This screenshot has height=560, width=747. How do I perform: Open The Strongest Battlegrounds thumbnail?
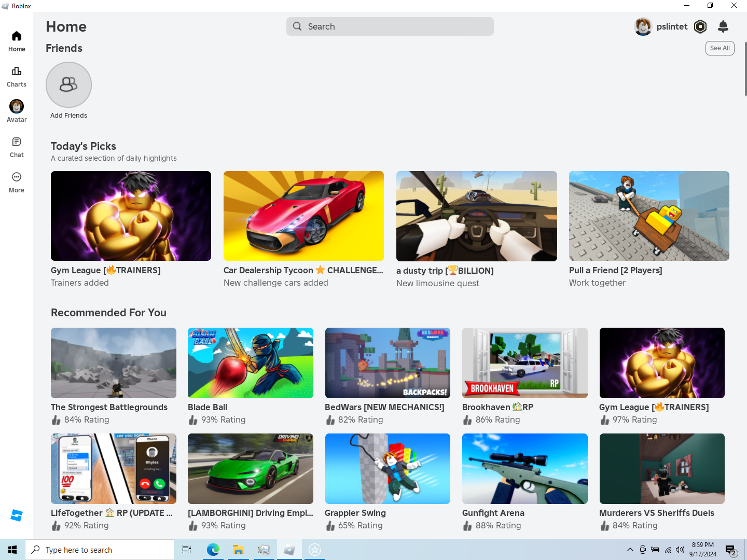[114, 363]
